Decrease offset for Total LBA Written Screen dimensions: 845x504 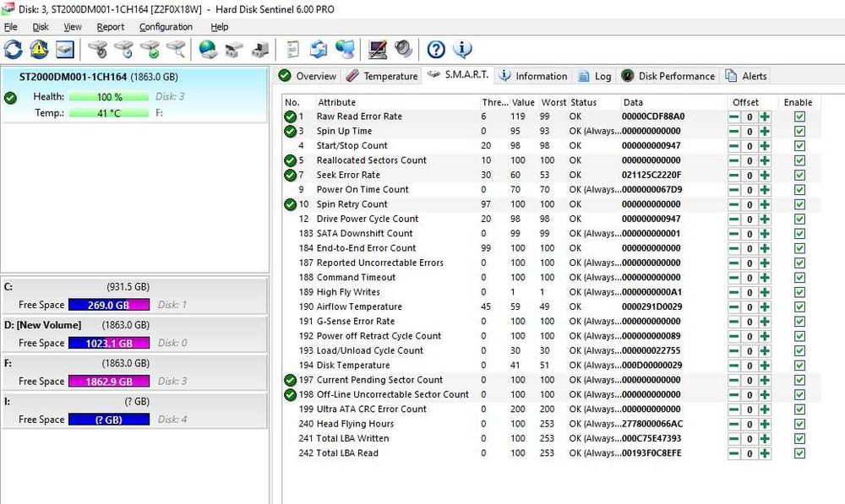734,439
